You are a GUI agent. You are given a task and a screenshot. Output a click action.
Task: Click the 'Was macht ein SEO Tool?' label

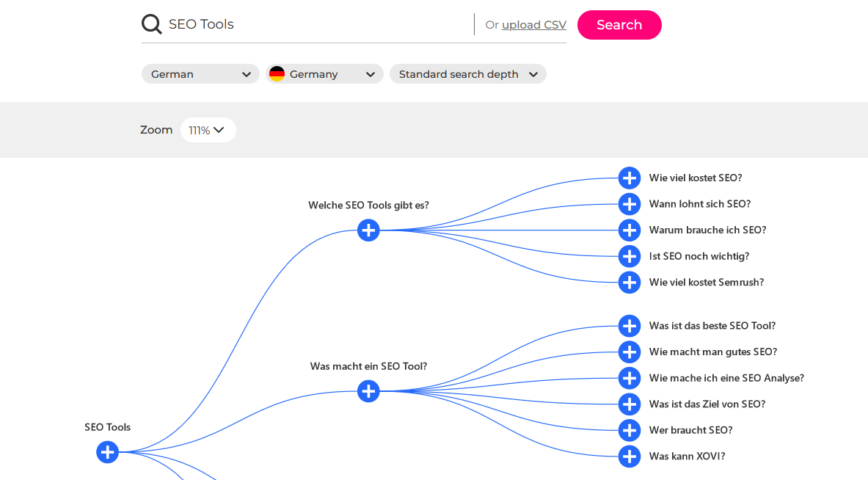pos(368,366)
